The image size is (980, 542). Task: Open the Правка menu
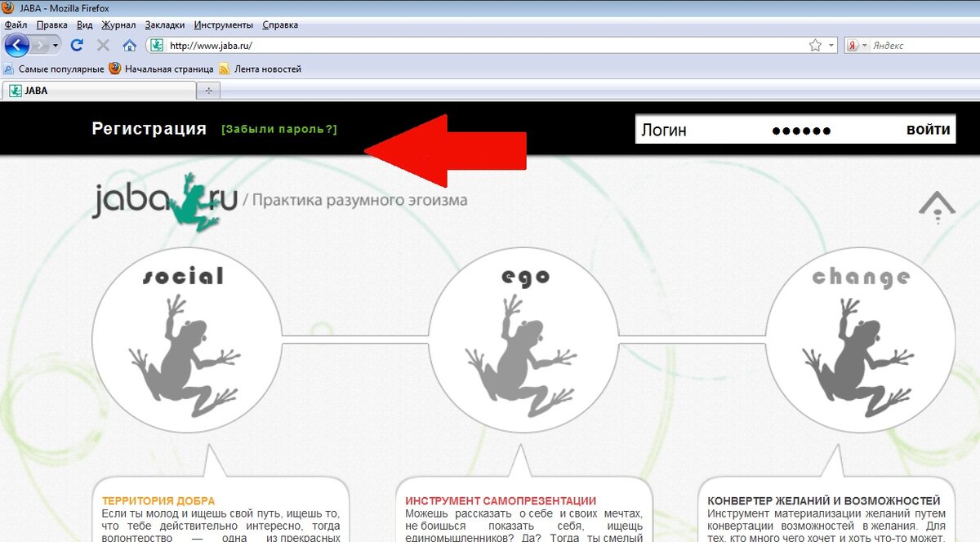pos(51,24)
